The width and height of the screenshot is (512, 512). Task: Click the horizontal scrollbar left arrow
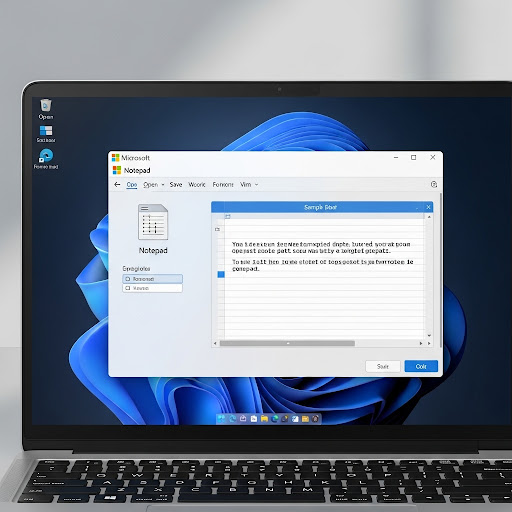click(x=215, y=343)
